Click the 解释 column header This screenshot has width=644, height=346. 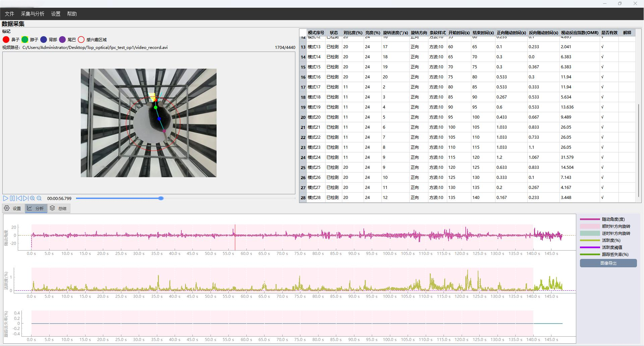[x=627, y=33]
